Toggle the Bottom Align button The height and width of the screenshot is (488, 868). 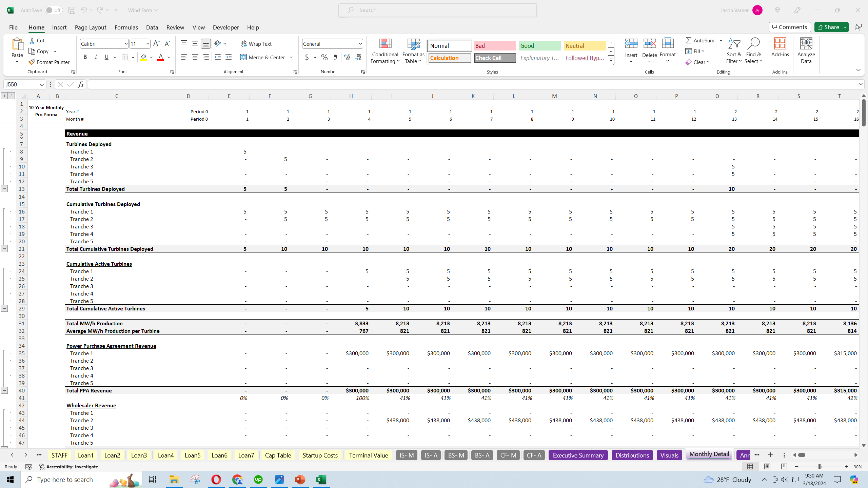pos(206,44)
